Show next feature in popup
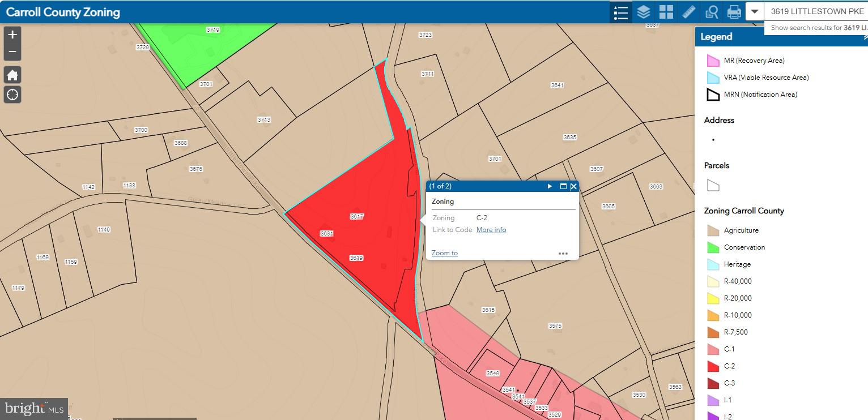The width and height of the screenshot is (868, 420). pyautogui.click(x=550, y=186)
